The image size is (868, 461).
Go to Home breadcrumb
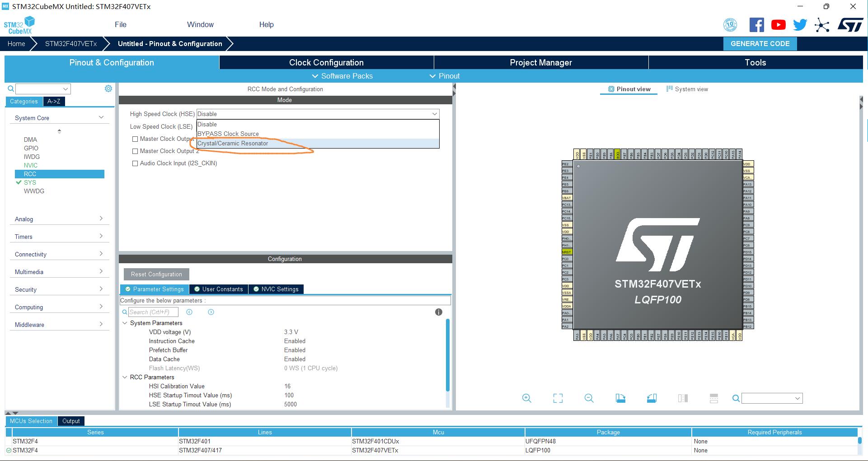[x=16, y=44]
